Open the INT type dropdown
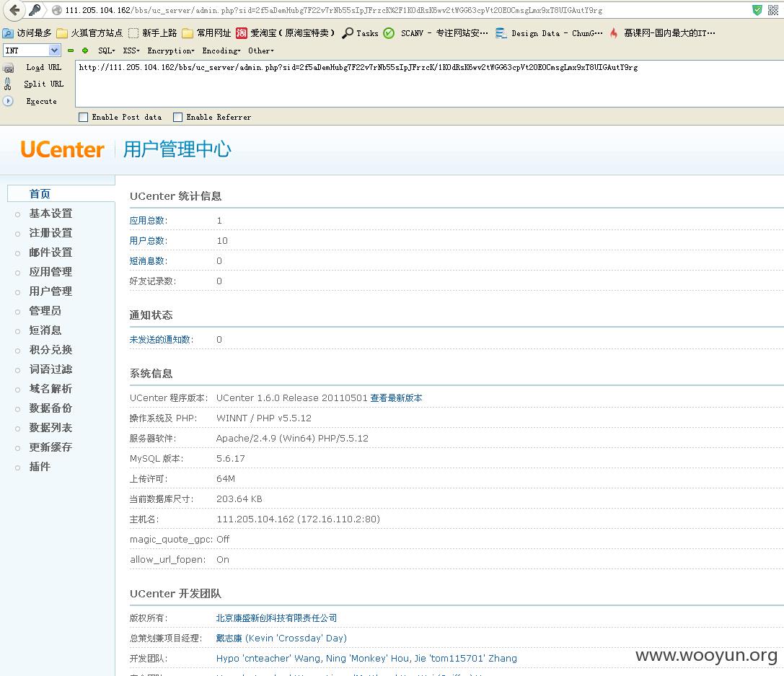This screenshot has width=784, height=676. click(32, 50)
